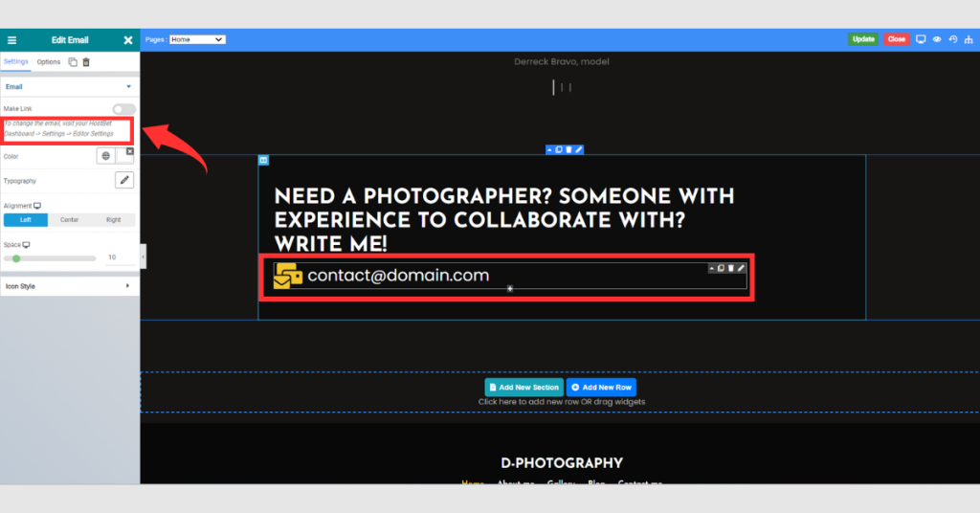Select the 'Need a photographer?' heading
The width and height of the screenshot is (980, 513).
click(x=503, y=220)
